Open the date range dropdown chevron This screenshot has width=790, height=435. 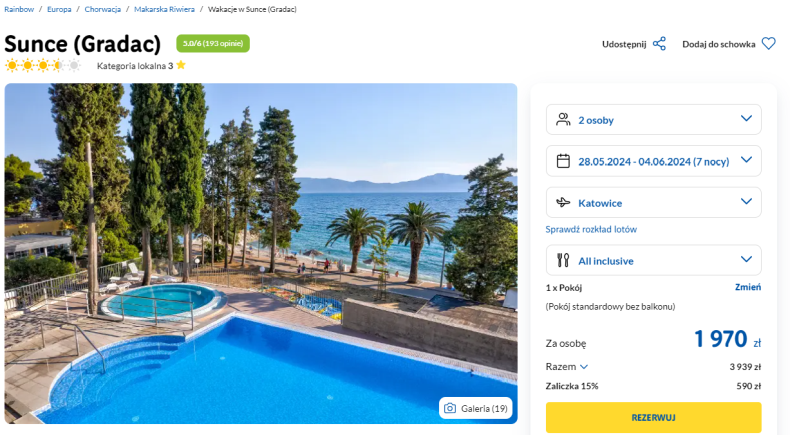click(746, 160)
